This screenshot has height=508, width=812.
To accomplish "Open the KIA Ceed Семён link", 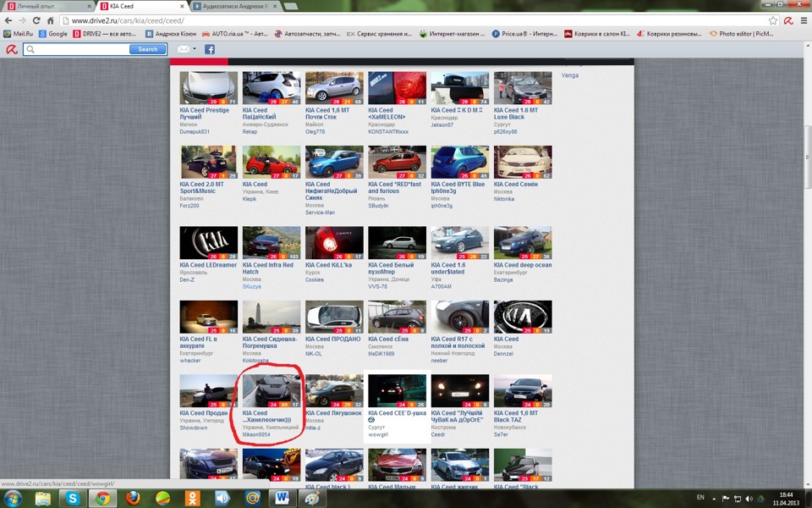I will 516,184.
